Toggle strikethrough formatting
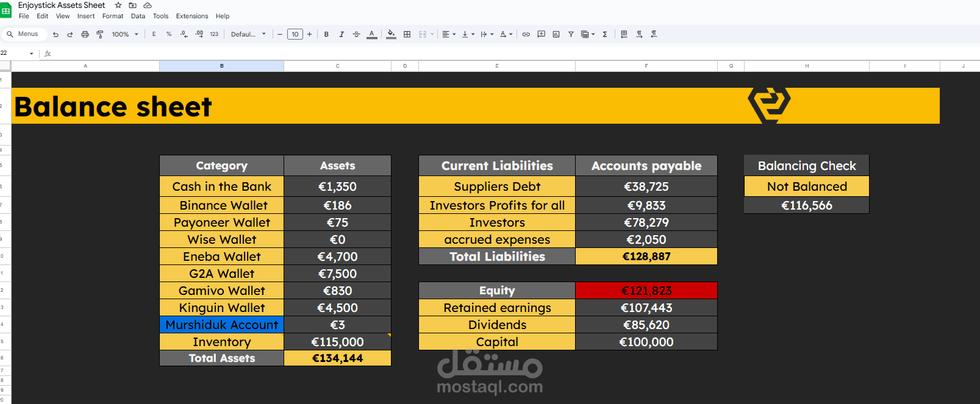 pyautogui.click(x=356, y=34)
